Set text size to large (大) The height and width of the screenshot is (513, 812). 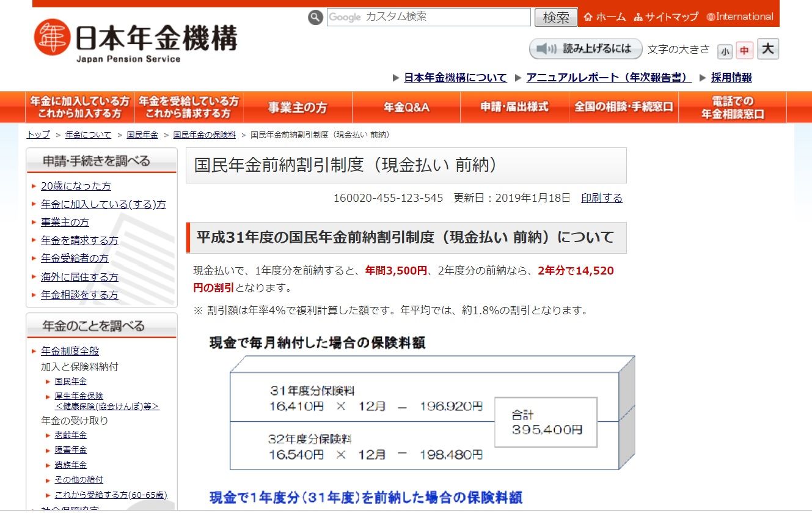coord(768,49)
